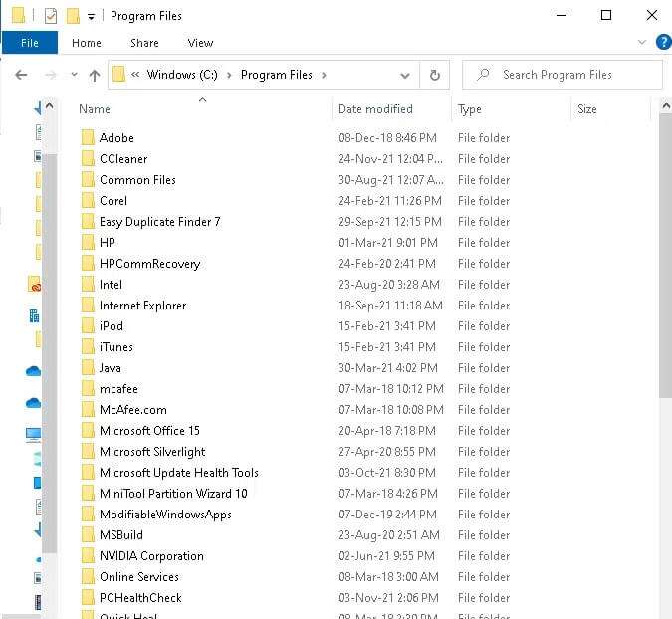
Task: Switch to the Share ribbon tab
Action: pos(144,43)
